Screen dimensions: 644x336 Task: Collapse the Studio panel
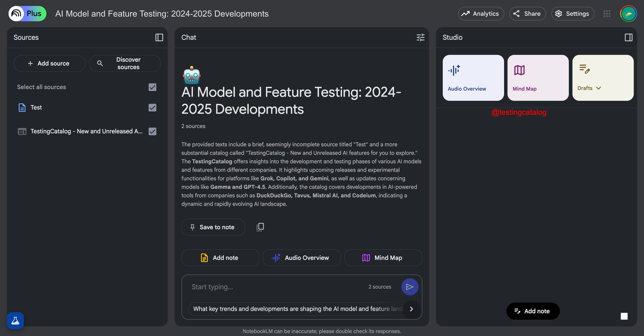click(628, 37)
